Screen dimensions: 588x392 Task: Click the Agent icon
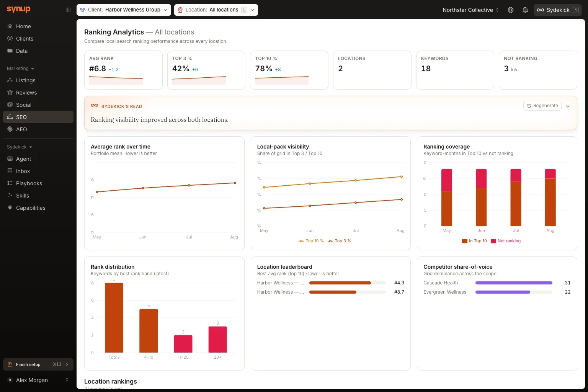tap(10, 159)
